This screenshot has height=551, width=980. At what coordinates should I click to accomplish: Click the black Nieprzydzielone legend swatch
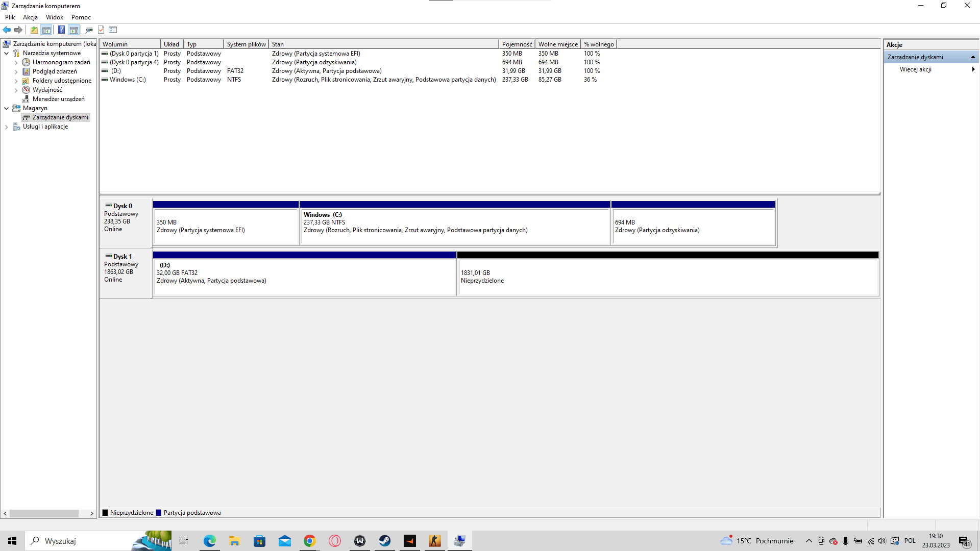pyautogui.click(x=105, y=513)
